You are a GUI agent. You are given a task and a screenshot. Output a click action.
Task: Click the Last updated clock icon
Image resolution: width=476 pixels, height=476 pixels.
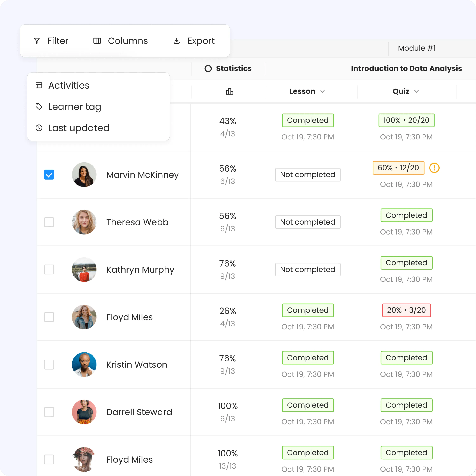coord(39,128)
